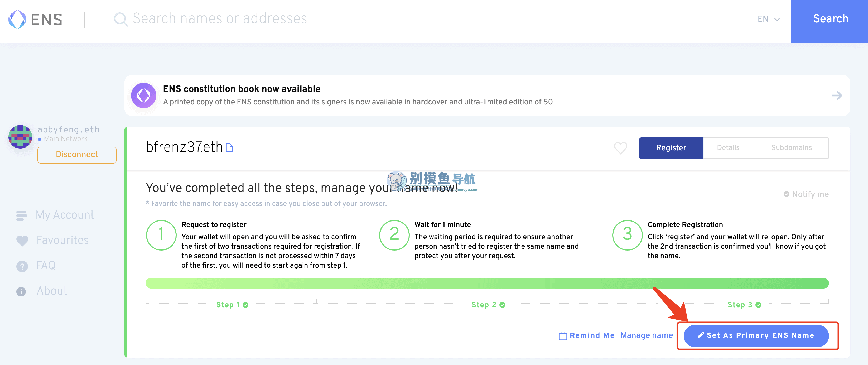Click the pencil icon on Set As Primary

[x=701, y=335]
